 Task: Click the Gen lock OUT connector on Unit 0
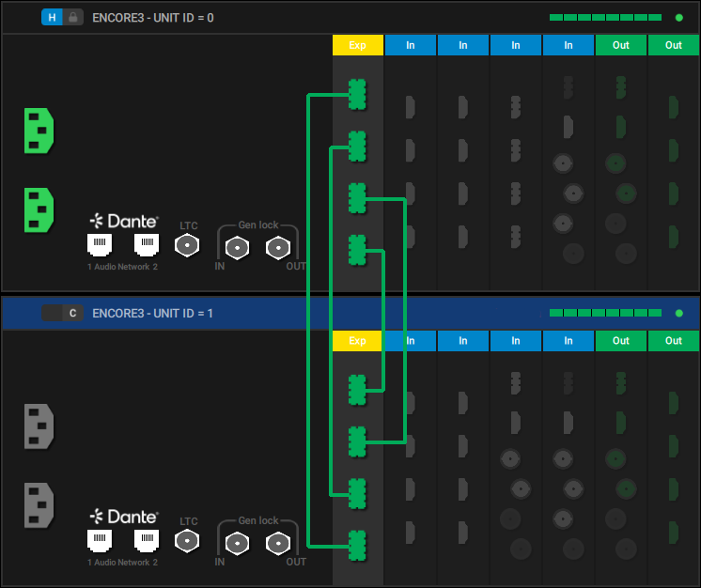click(x=278, y=248)
